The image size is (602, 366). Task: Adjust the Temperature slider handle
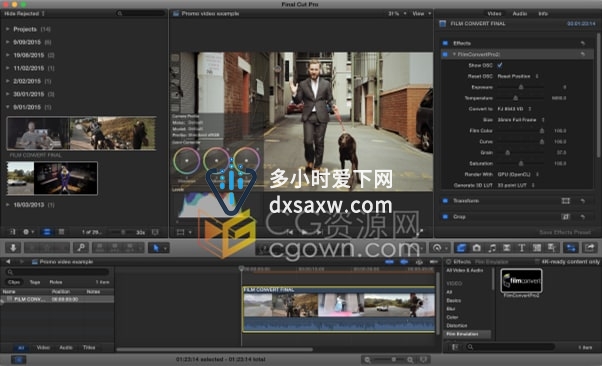click(515, 98)
